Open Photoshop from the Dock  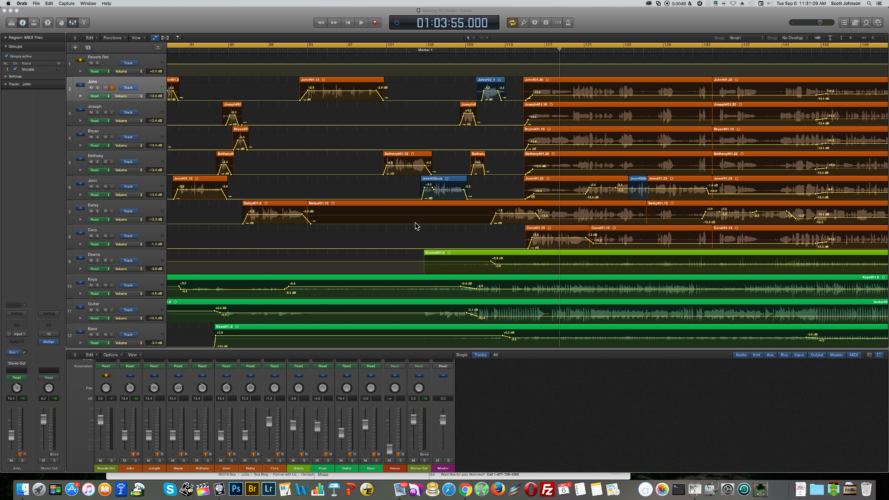click(x=236, y=489)
